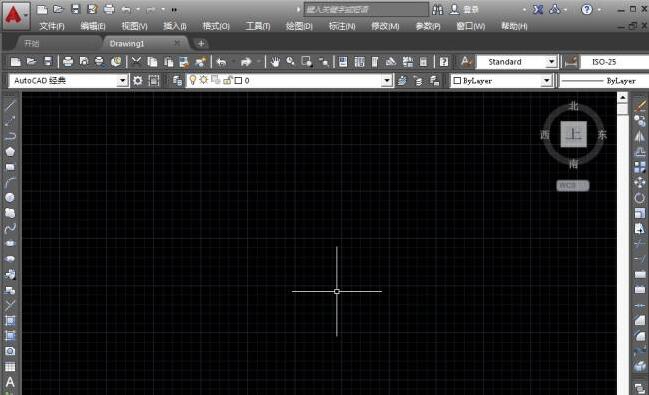Toggle layer 0 freeze sun icon
Image resolution: width=649 pixels, height=395 pixels.
click(204, 80)
